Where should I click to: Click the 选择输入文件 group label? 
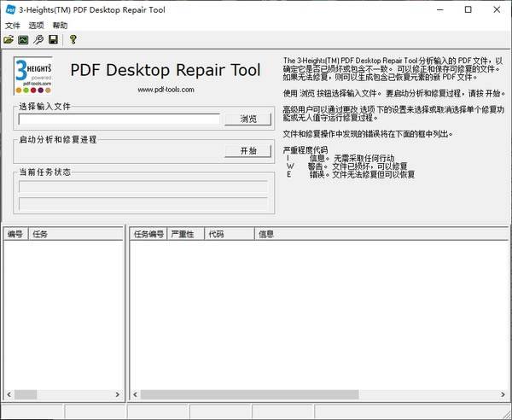(x=44, y=107)
